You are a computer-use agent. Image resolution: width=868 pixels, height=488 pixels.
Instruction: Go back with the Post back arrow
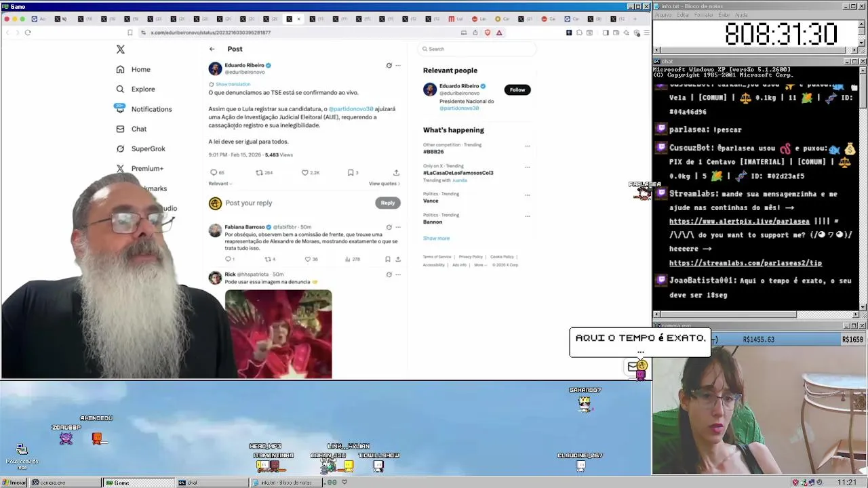point(212,49)
